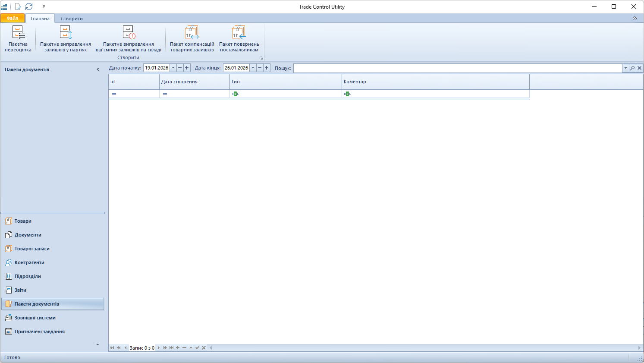Click the refresh icon in quick access toolbar
644x363 pixels.
coord(29,6)
